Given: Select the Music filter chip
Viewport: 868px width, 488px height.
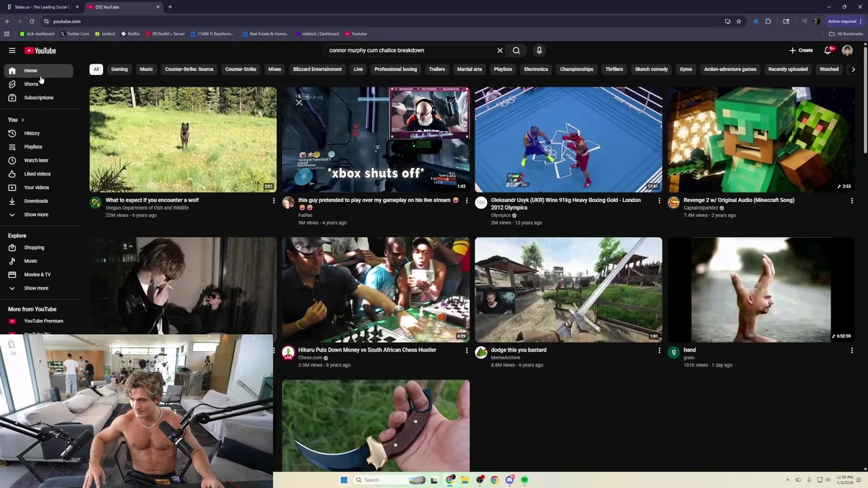Looking at the screenshot, I should click(x=146, y=69).
